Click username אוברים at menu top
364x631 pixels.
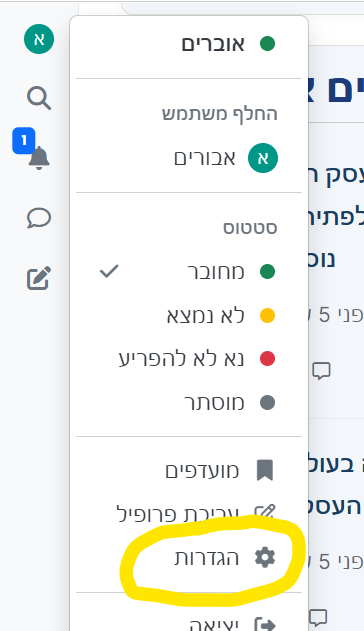213,44
